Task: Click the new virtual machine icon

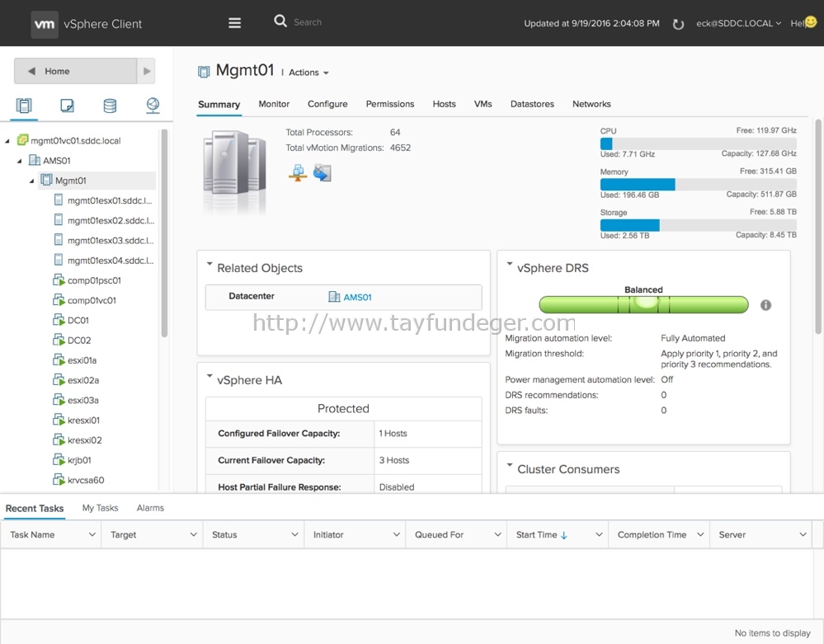Action: [323, 173]
